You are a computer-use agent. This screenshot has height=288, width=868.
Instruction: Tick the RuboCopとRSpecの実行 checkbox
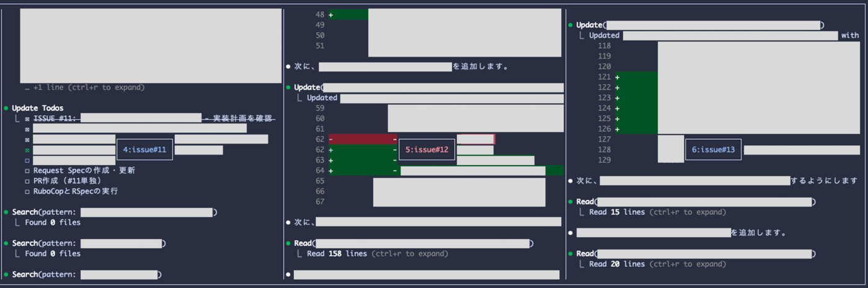coord(27,191)
